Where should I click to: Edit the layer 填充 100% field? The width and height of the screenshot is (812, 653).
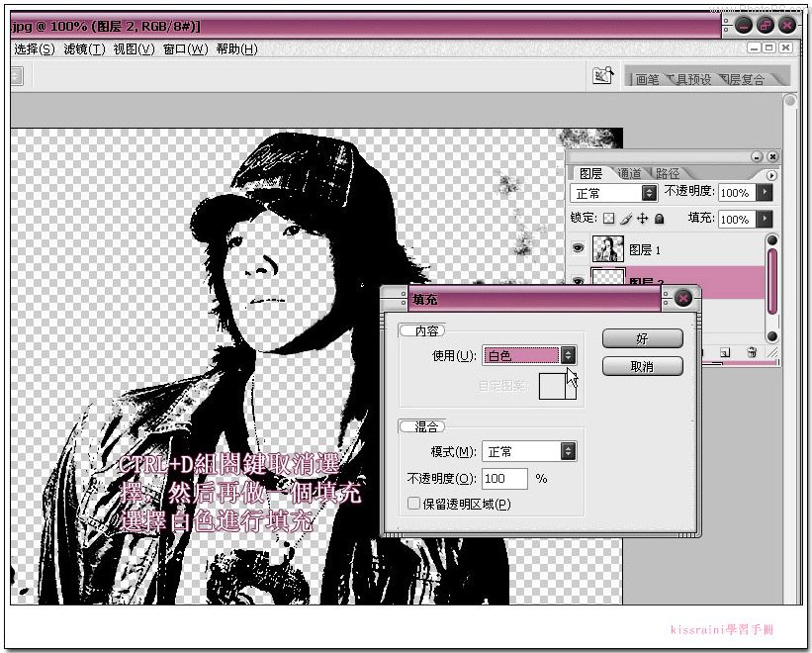click(x=737, y=219)
